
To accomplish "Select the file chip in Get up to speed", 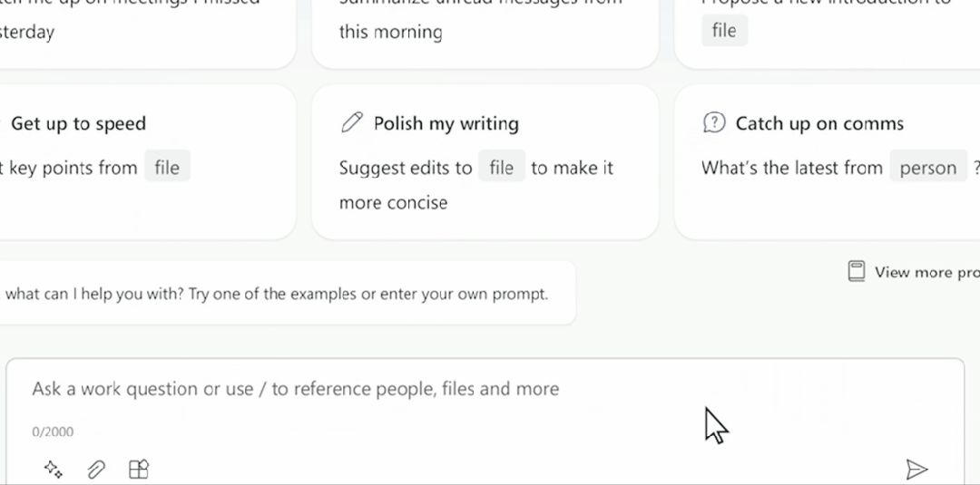I will (x=167, y=168).
